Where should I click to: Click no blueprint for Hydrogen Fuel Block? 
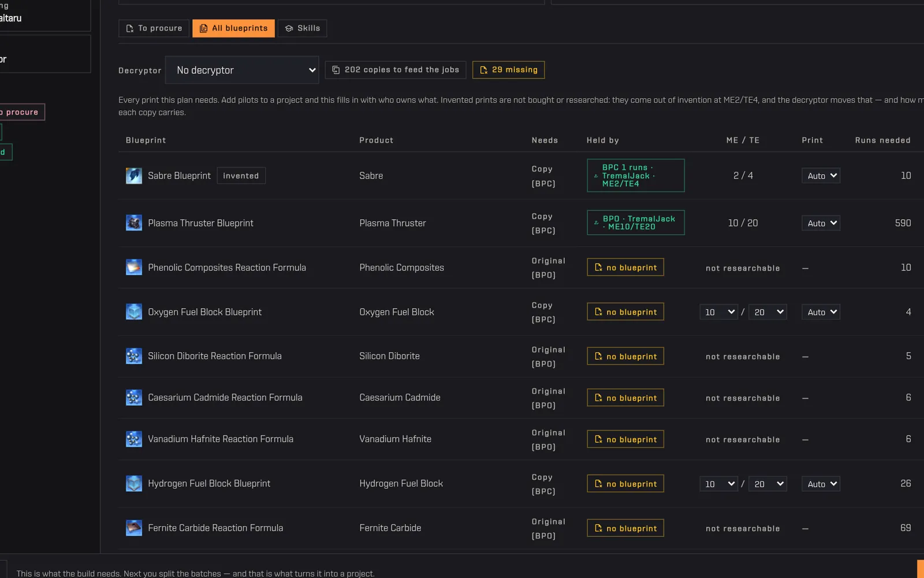pyautogui.click(x=625, y=484)
